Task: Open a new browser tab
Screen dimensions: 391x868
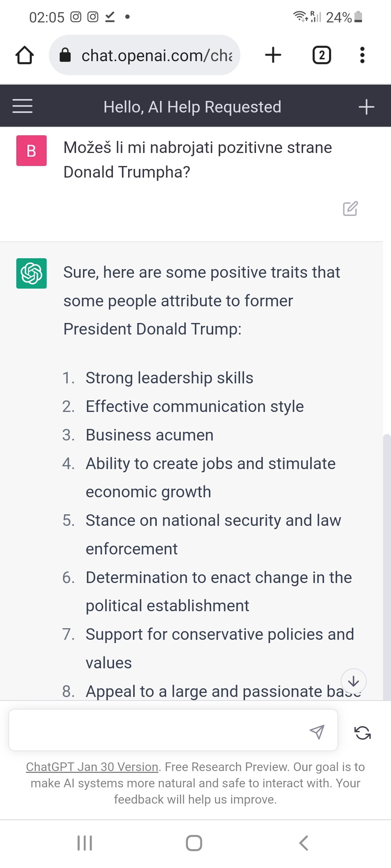Action: [273, 55]
